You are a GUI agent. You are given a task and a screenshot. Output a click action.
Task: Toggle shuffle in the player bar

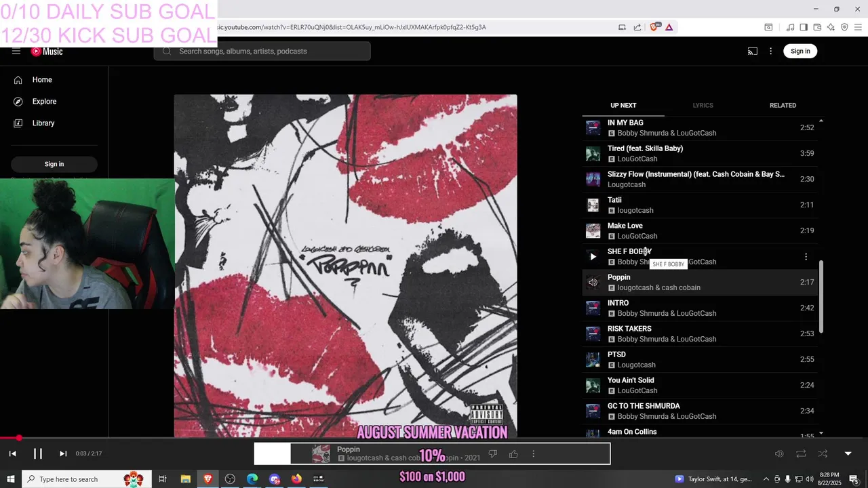823,453
